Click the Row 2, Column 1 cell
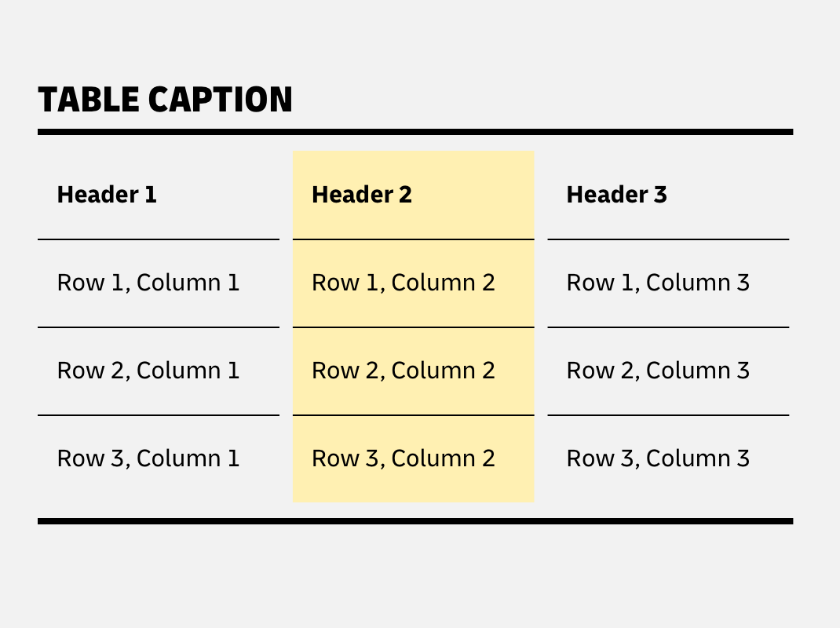Viewport: 840px width, 628px height. click(x=148, y=371)
